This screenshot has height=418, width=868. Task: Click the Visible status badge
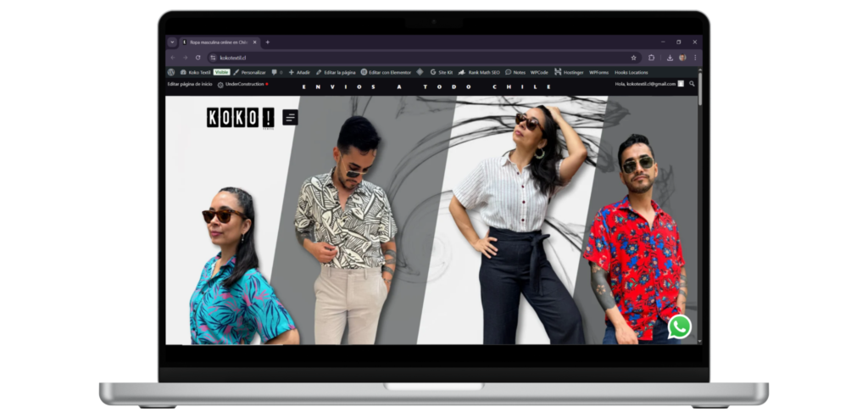(221, 72)
